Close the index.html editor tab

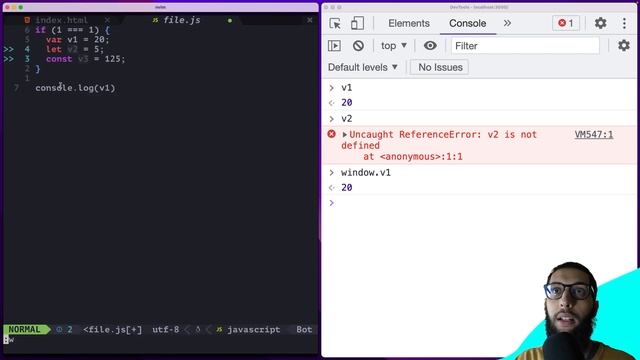pyautogui.click(x=107, y=20)
